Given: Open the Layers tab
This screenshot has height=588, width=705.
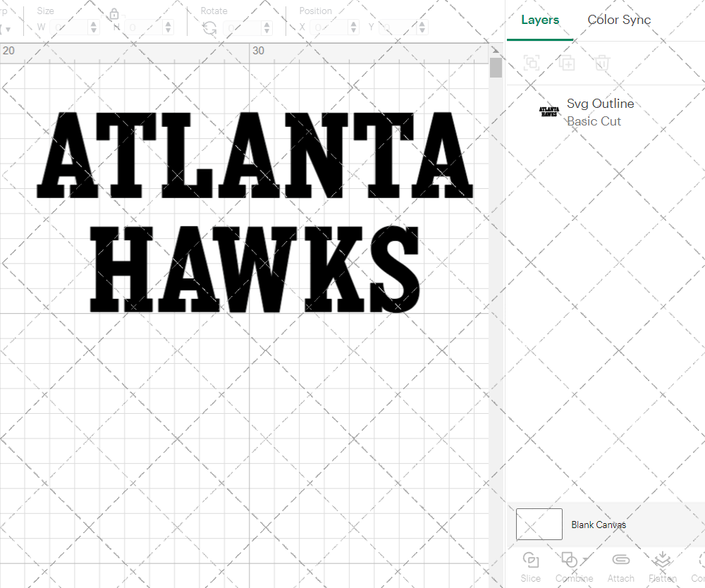Looking at the screenshot, I should pos(539,20).
